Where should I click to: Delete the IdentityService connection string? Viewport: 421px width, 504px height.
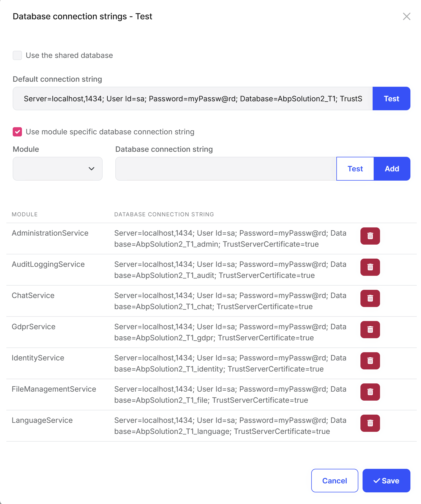tap(370, 361)
